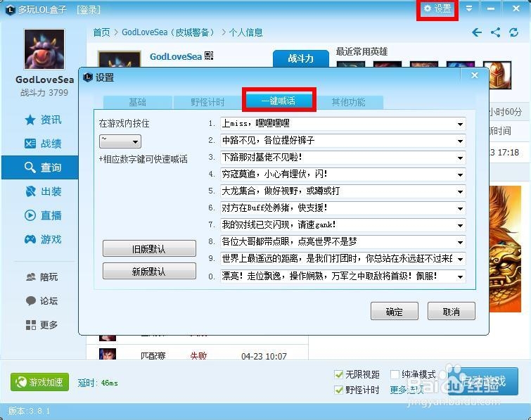531x420 pixels.
Task: Close the 设置 dialog
Action: pos(475,75)
